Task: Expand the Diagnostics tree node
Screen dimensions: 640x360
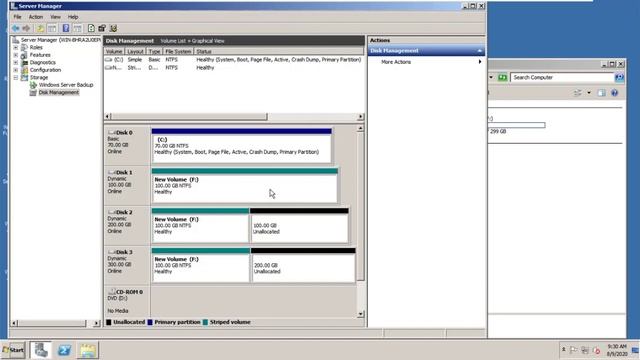Action: tap(16, 62)
